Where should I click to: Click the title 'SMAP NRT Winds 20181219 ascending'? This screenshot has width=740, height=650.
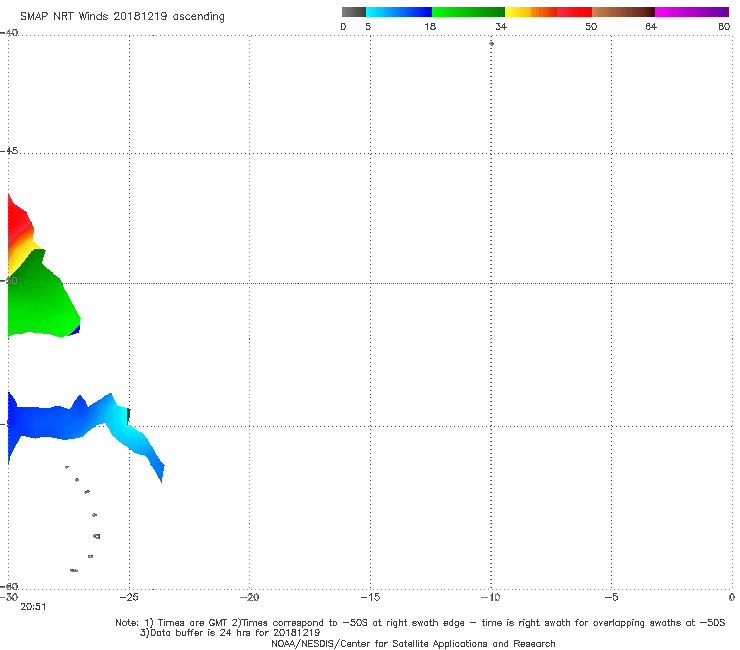coord(122,17)
